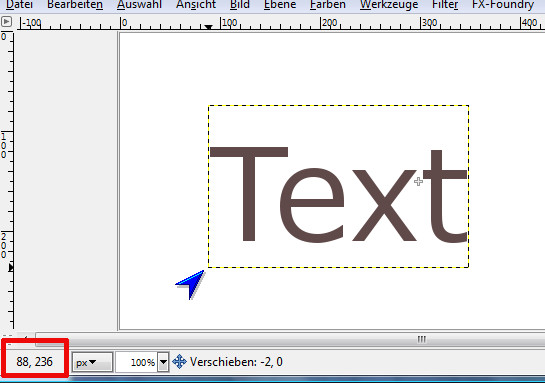Open the Ebene menu

click(280, 5)
